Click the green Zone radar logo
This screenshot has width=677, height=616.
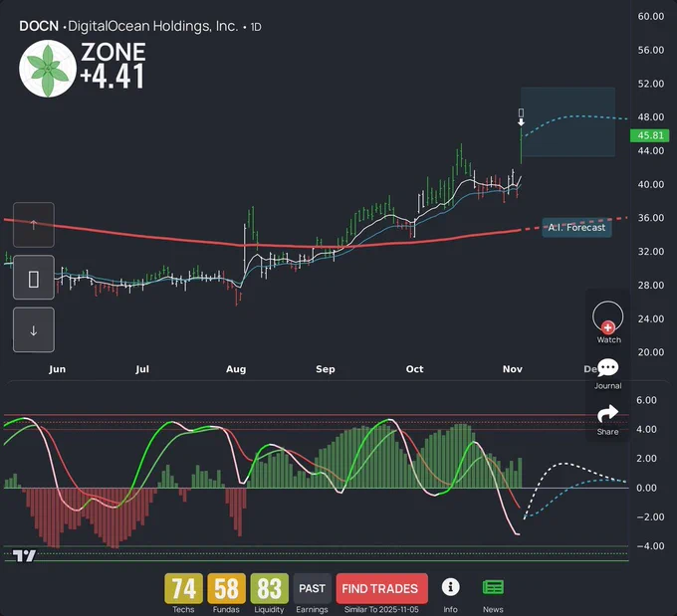tap(47, 70)
